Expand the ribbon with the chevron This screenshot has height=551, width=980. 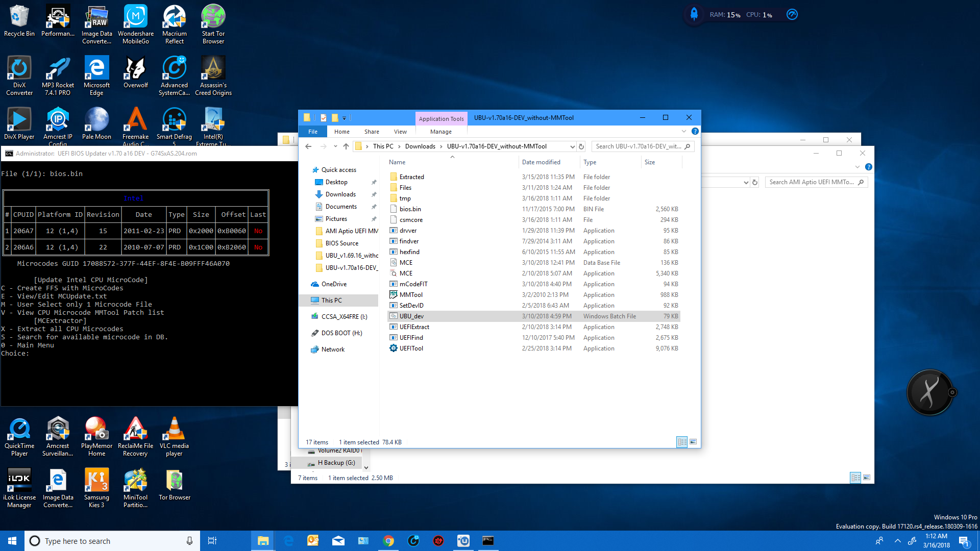coord(684,131)
